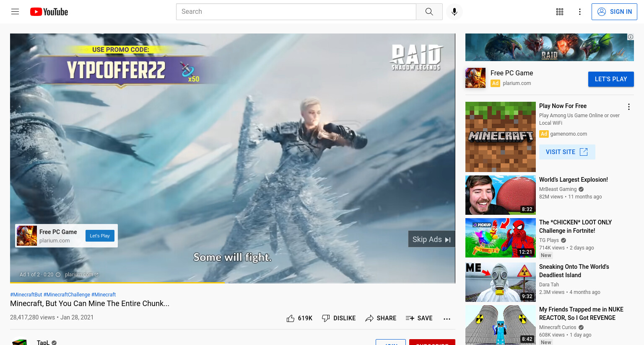This screenshot has height=345, width=644.
Task: Skip the ad with Skip Ads
Action: tap(431, 239)
